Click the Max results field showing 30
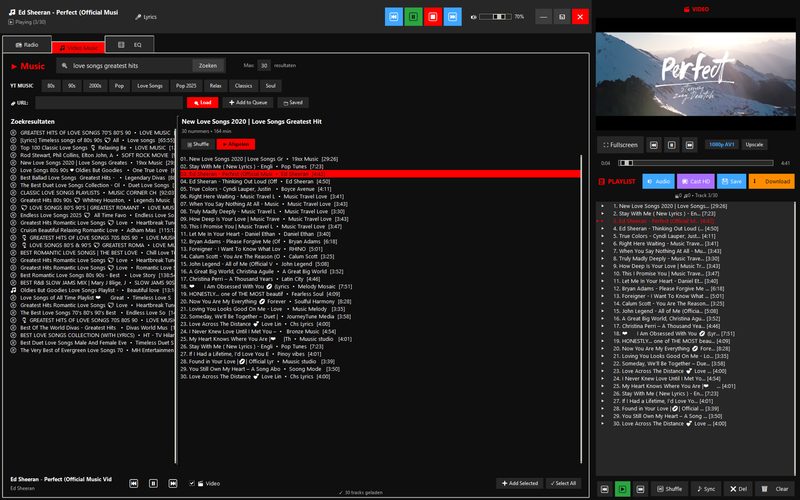800x500 pixels. (264, 65)
